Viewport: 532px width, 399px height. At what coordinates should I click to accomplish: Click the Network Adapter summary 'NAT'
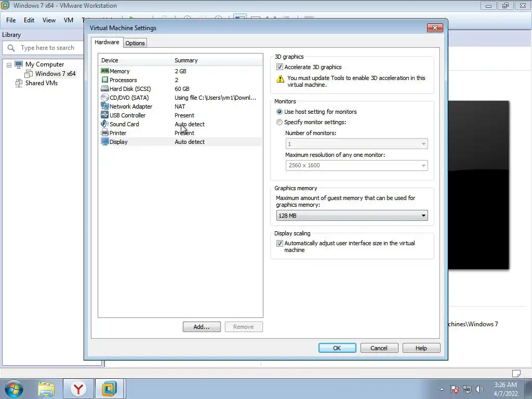click(x=180, y=107)
